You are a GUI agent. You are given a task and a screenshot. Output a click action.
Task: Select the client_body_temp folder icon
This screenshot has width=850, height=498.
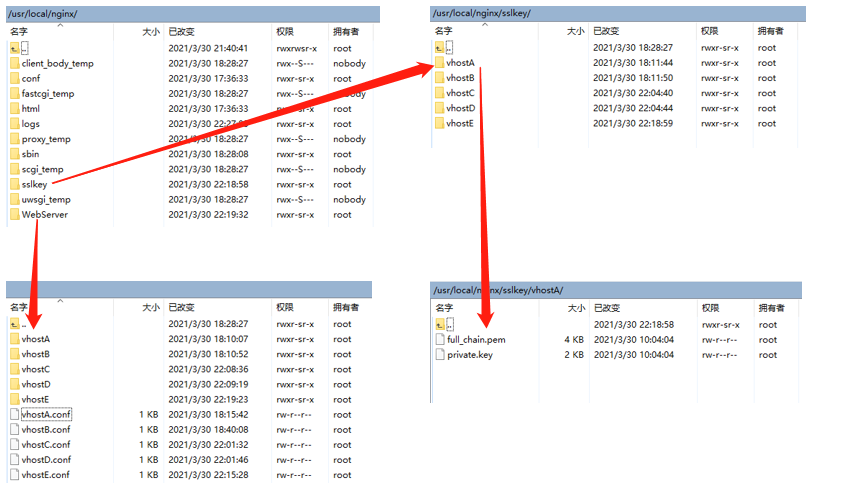click(15, 63)
